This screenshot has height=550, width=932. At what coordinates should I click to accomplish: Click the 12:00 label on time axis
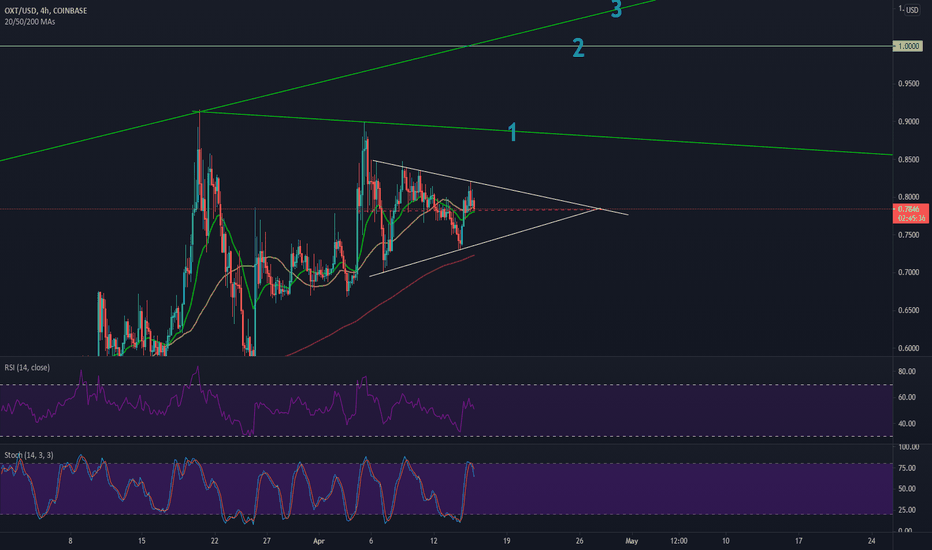(679, 540)
